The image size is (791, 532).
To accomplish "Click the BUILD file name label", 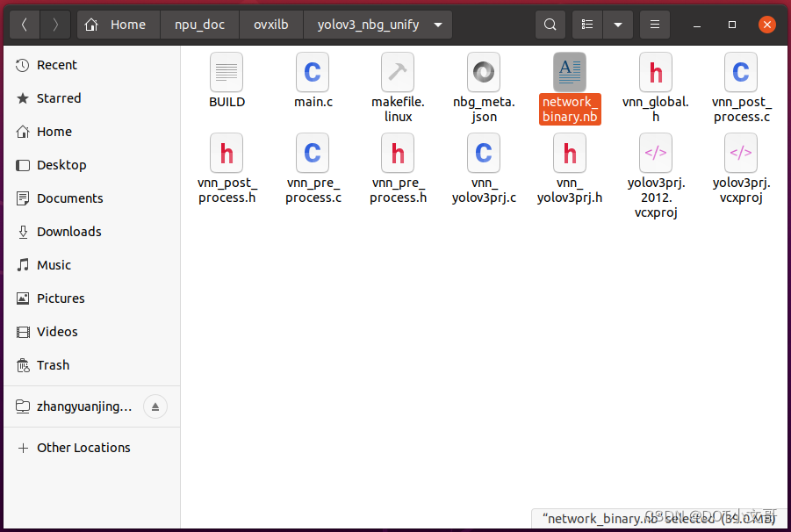I will 227,102.
